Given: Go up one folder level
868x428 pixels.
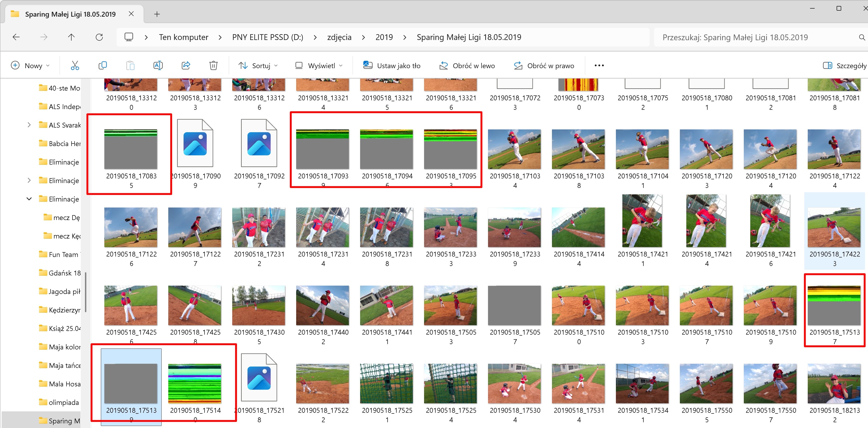Looking at the screenshot, I should 71,37.
